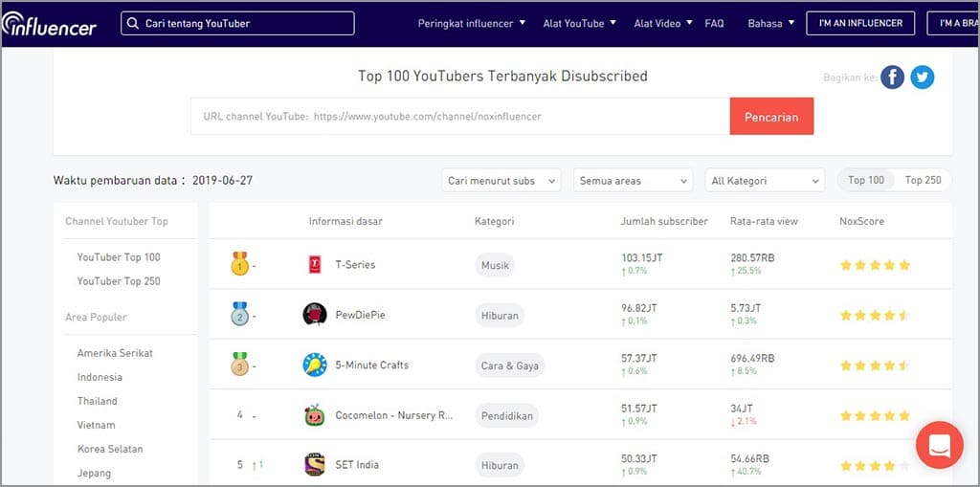Open the All Kategori dropdown
The width and height of the screenshot is (980, 487).
pos(764,181)
